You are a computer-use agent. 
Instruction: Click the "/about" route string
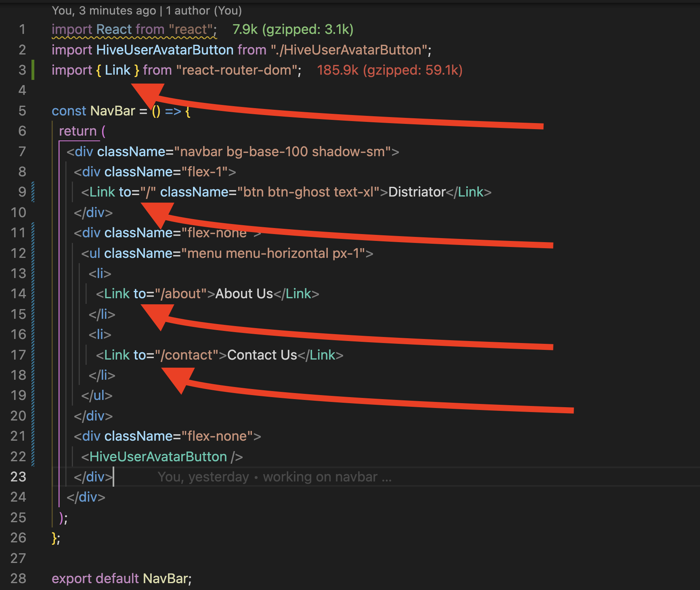coord(181,294)
